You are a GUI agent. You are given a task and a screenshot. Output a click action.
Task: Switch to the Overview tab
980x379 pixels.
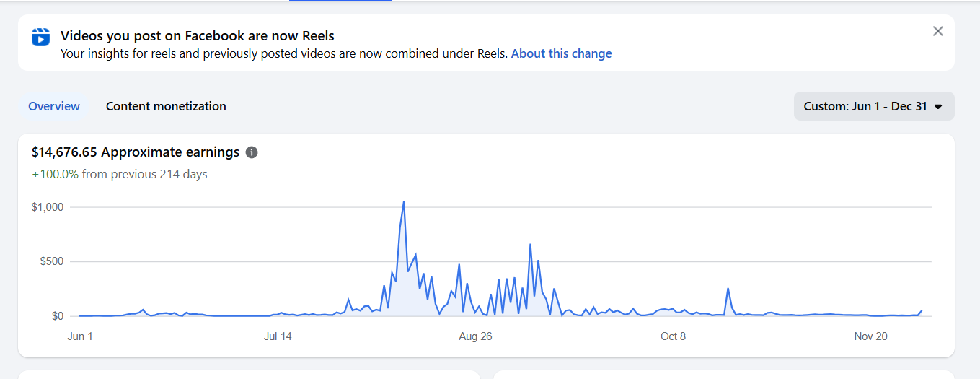coord(54,106)
